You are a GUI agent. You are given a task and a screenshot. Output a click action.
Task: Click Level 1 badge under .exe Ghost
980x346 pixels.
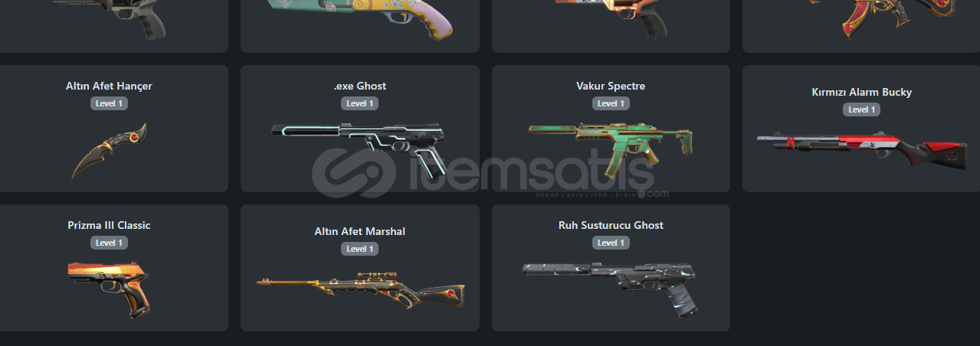360,103
